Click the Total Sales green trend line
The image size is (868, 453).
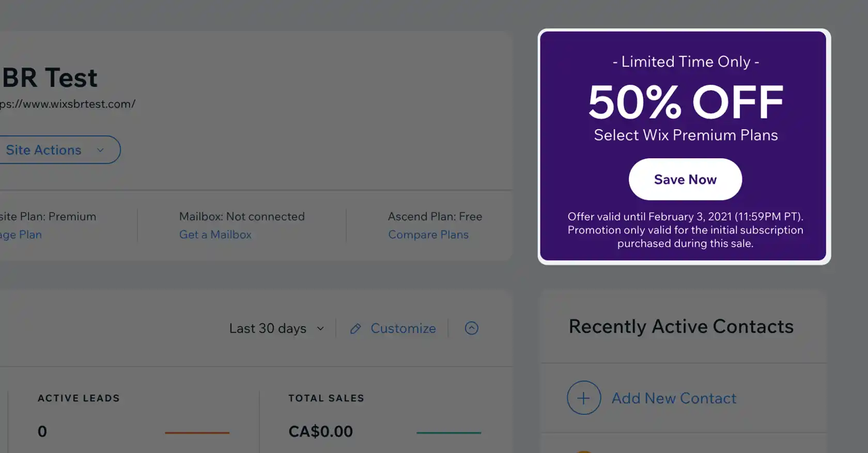[448, 432]
